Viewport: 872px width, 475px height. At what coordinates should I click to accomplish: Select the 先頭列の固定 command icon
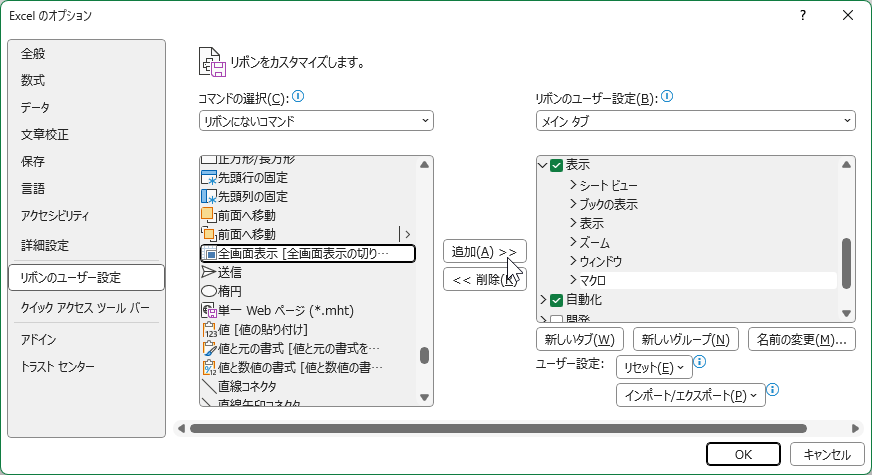coord(209,196)
